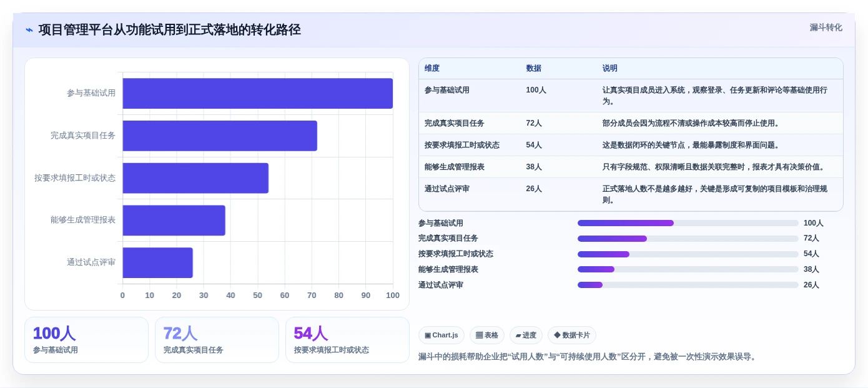Click 按要求填报工时或状态 in table first column
This screenshot has height=388, width=868.
click(x=462, y=145)
